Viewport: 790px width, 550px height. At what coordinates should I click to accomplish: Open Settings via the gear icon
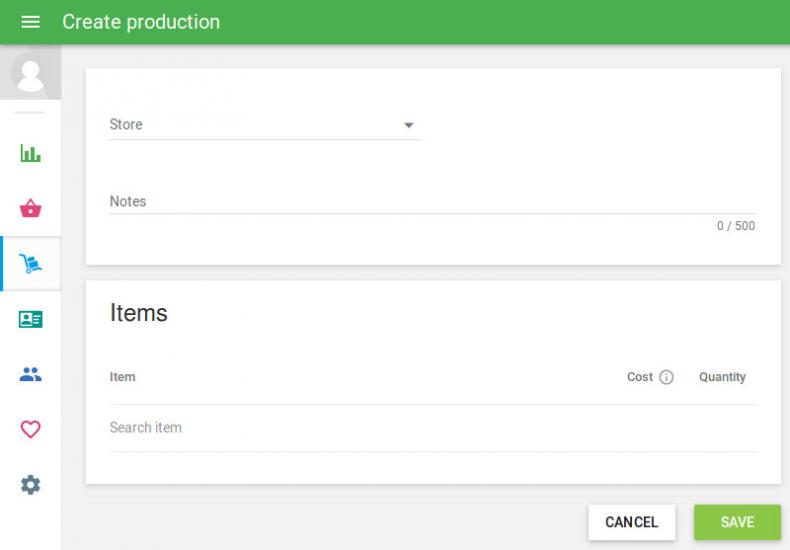click(30, 485)
